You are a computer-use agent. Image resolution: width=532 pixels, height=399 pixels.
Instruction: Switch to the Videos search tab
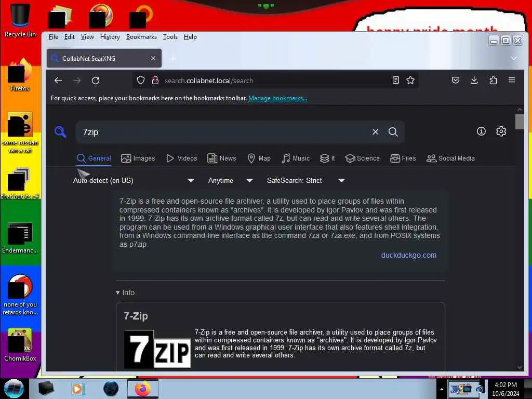[x=182, y=158]
